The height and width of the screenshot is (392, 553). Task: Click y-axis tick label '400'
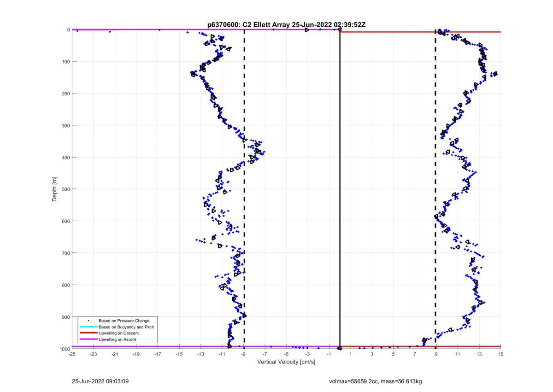point(66,158)
